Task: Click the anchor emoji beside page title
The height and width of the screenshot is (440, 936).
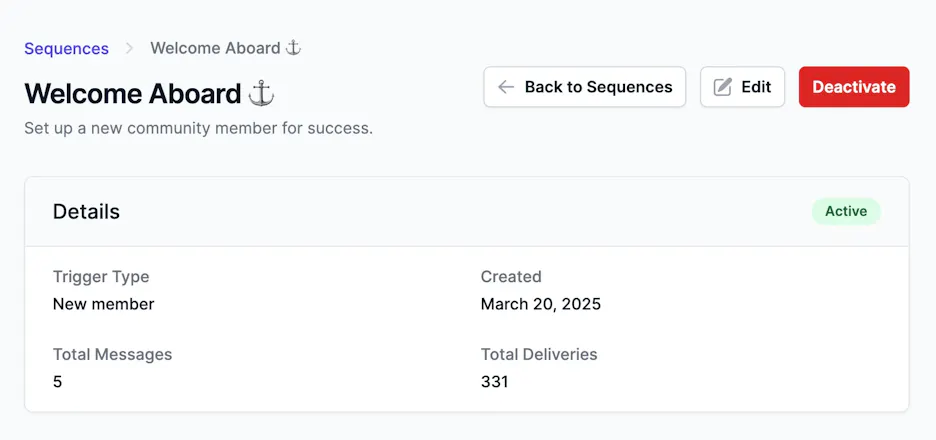Action: [261, 94]
